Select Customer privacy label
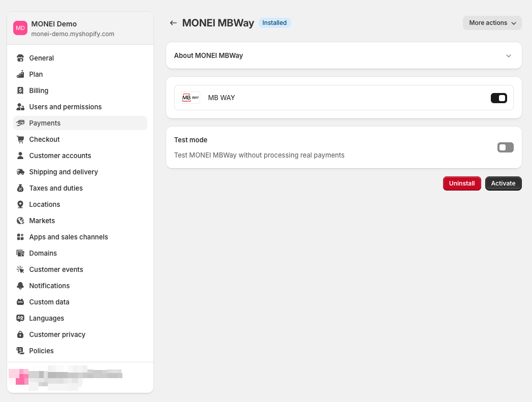 (x=57, y=335)
